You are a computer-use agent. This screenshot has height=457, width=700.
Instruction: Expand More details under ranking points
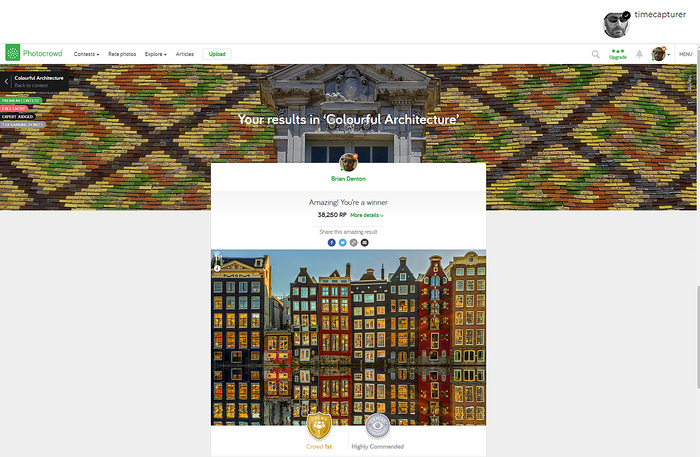click(x=367, y=215)
